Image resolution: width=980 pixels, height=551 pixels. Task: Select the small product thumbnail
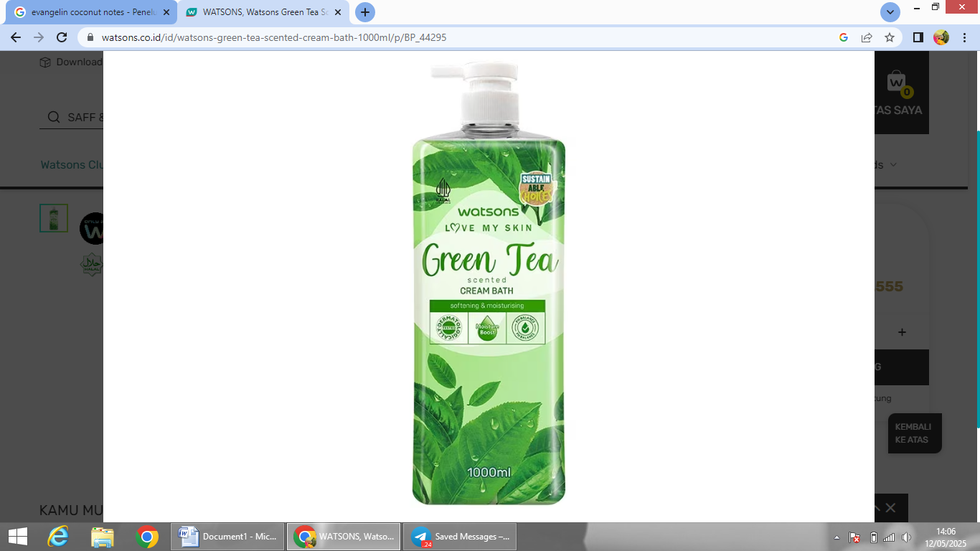54,218
